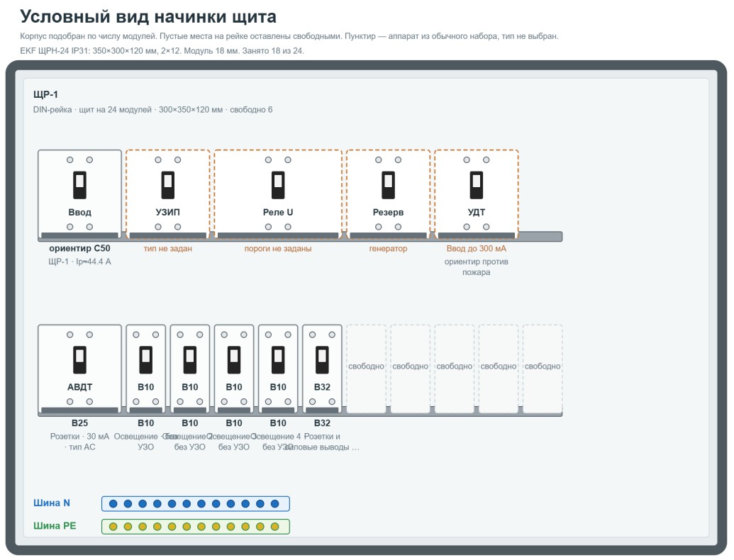This screenshot has width=734, height=560.
Task: Select the orange 'генератор' caption
Action: 388,248
